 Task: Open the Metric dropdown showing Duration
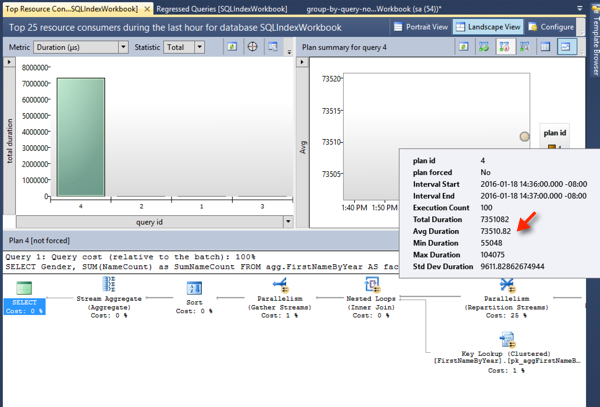point(82,47)
